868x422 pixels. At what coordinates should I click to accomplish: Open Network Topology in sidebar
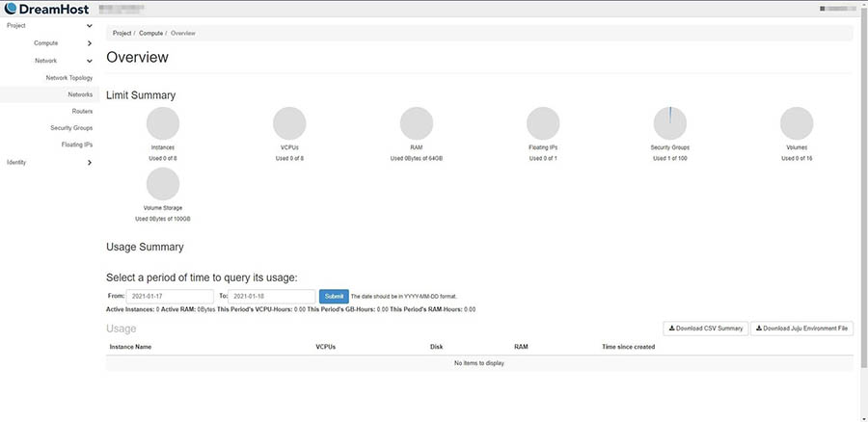[69, 77]
